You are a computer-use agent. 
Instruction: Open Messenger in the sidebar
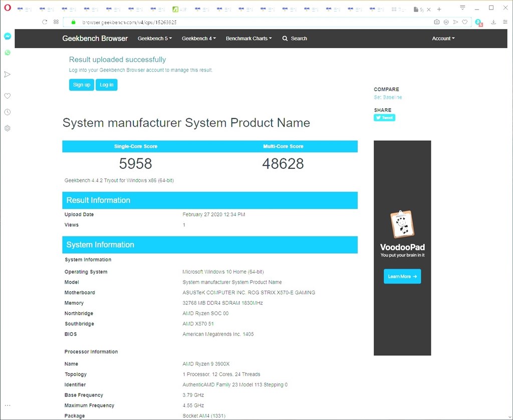8,37
